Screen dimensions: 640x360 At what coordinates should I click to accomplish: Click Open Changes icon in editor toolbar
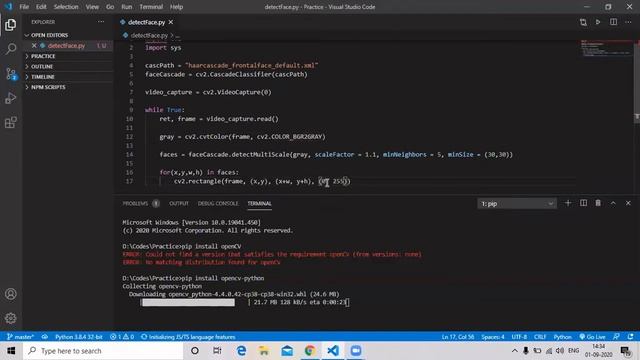[x=583, y=22]
